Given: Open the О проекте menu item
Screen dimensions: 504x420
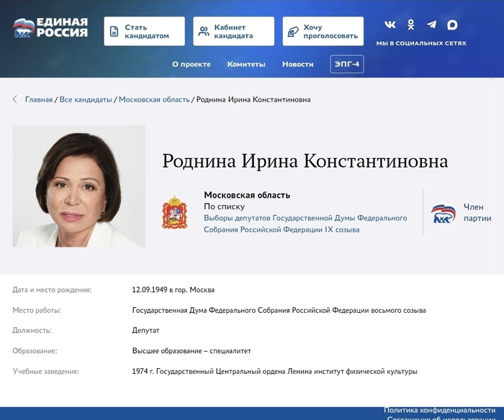Looking at the screenshot, I should tap(192, 64).
